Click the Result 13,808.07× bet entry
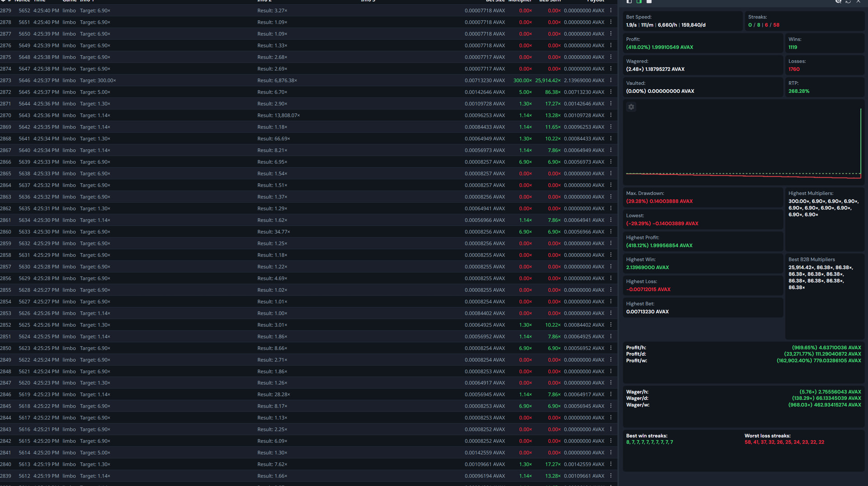 pos(278,115)
